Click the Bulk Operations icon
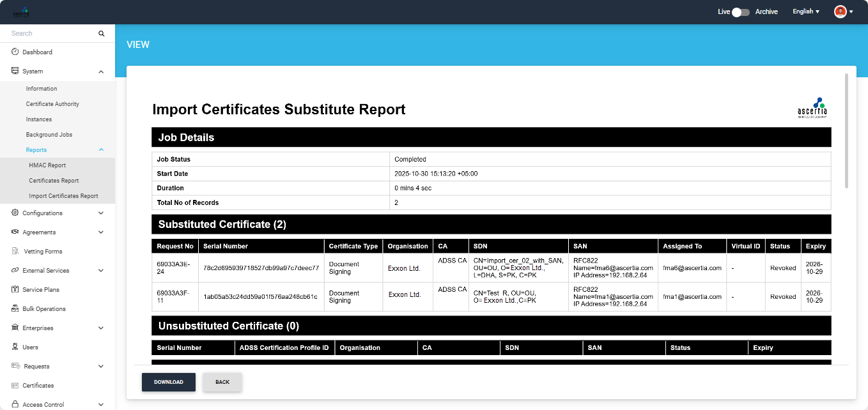Image resolution: width=868 pixels, height=410 pixels. click(x=15, y=308)
